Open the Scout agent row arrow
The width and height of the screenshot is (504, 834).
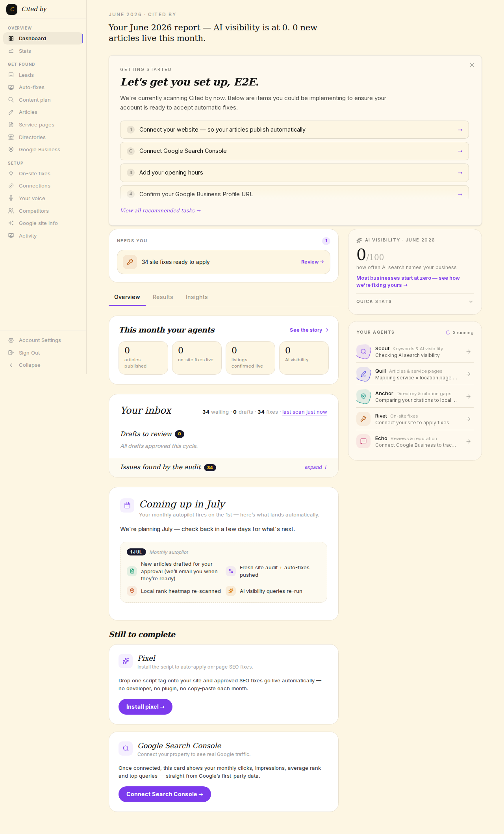point(469,351)
